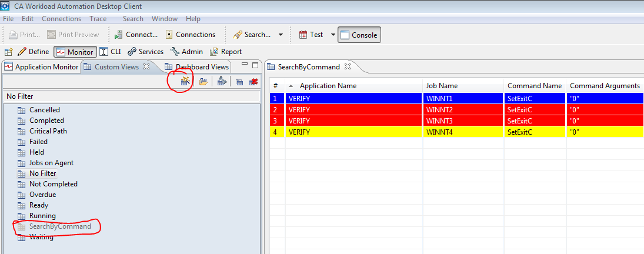Open the Services perspective

[x=145, y=52]
